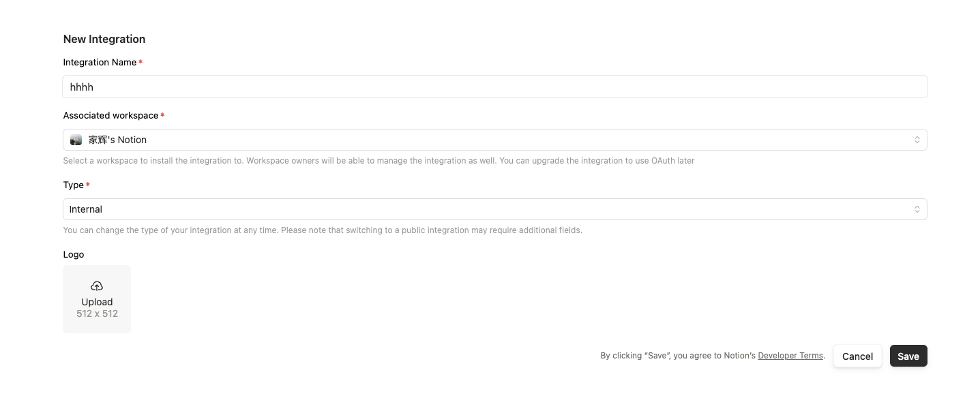Click the workspace avatar image
The height and width of the screenshot is (398, 980).
coord(76,140)
